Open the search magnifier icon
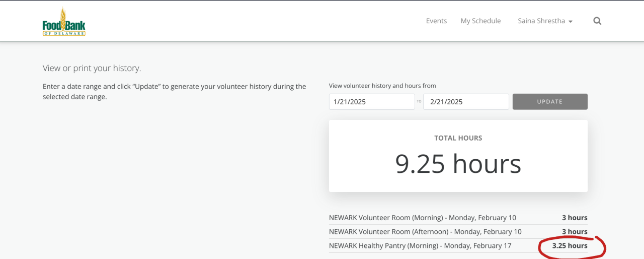 tap(597, 21)
